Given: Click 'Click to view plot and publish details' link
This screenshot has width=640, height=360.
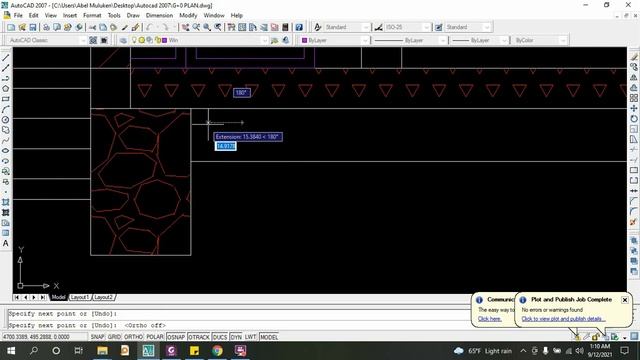Looking at the screenshot, I should point(563,319).
